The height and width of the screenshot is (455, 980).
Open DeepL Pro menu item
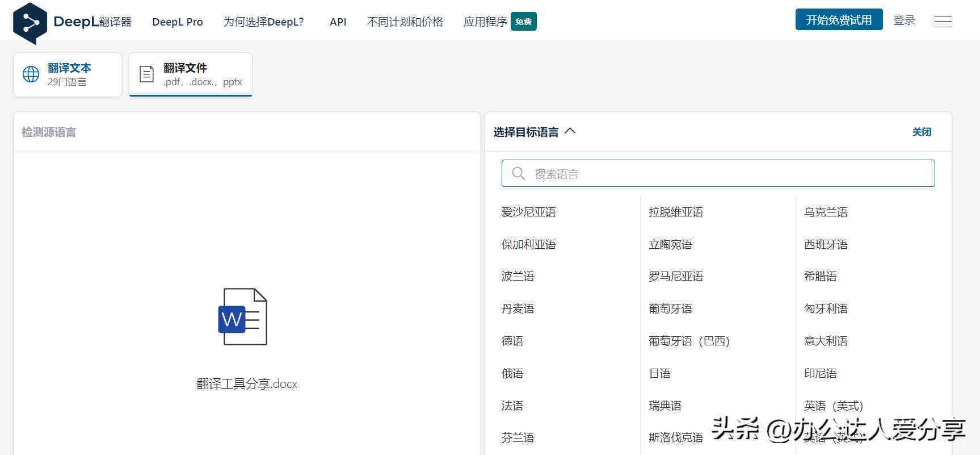(x=178, y=22)
